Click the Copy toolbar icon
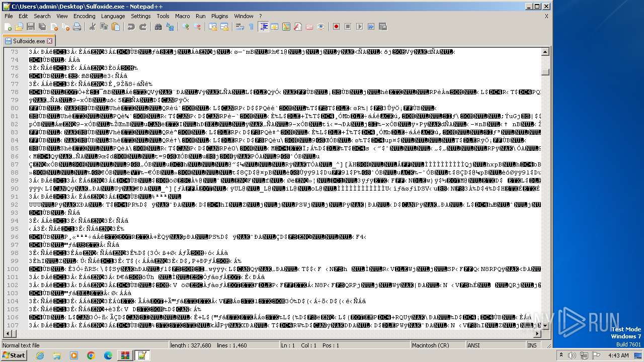The image size is (644, 362). point(104,27)
